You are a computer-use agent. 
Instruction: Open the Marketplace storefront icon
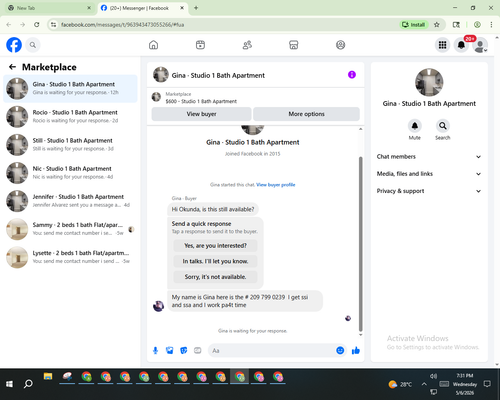pos(294,45)
